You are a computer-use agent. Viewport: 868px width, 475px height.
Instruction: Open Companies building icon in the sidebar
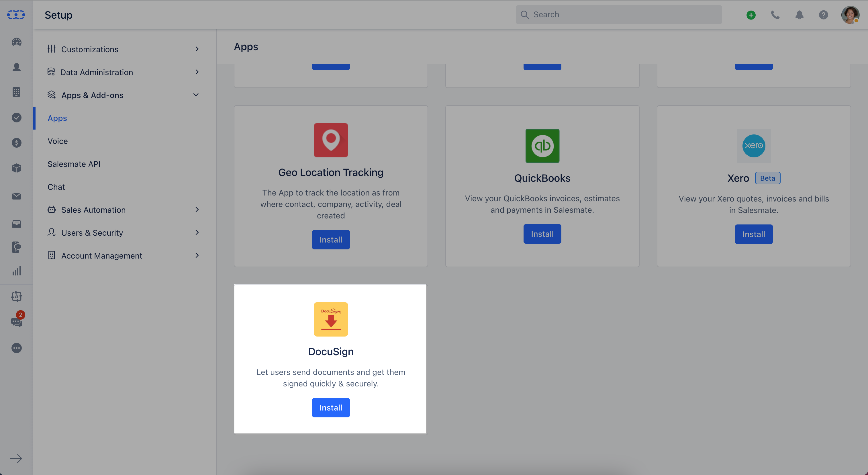[x=17, y=92]
